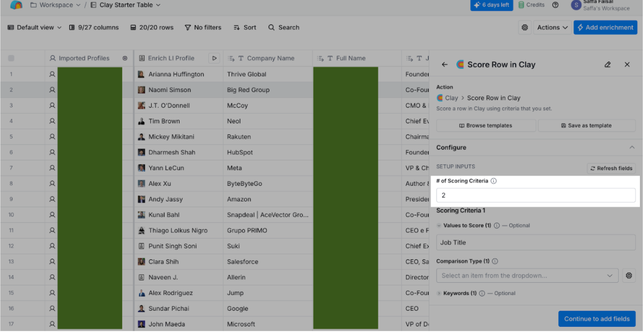Click Search in the toolbar

[284, 27]
